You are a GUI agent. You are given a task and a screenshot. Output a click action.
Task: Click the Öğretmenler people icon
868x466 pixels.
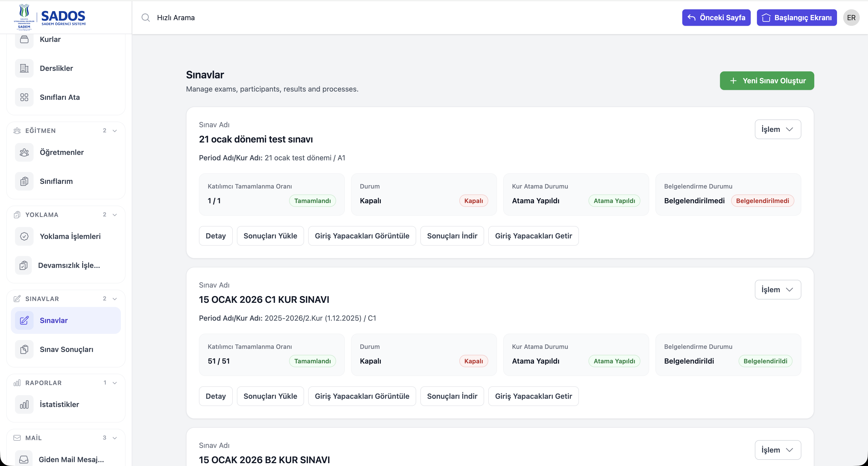pos(24,152)
